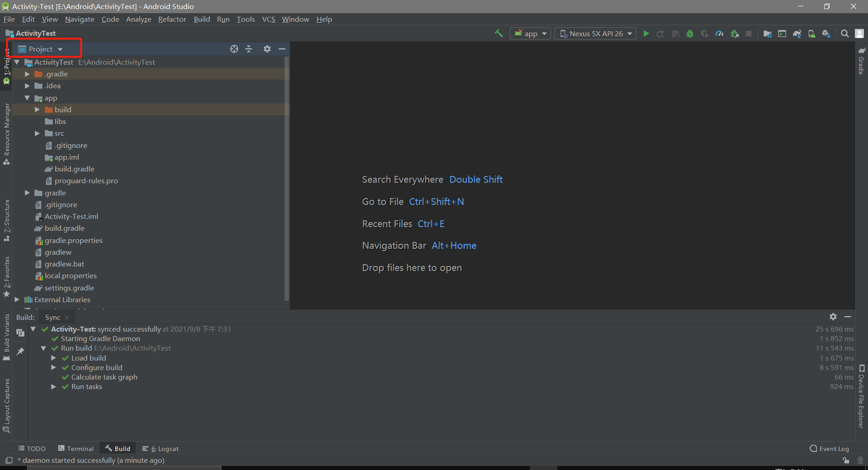Click Apply Changes and Restart Activity icon
This screenshot has width=868, height=470.
tap(660, 33)
